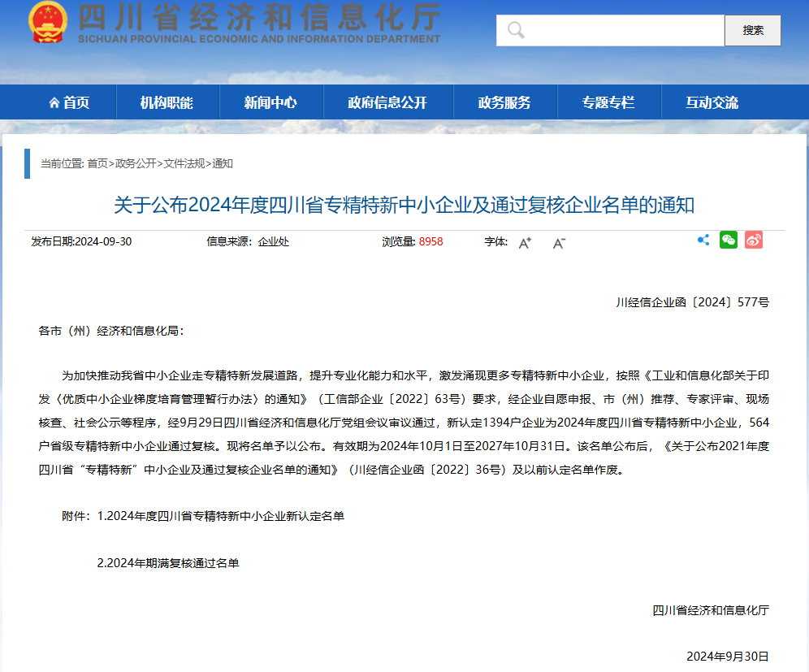This screenshot has width=809, height=672.
Task: Go to 政府信息公开 section
Action: click(x=387, y=102)
